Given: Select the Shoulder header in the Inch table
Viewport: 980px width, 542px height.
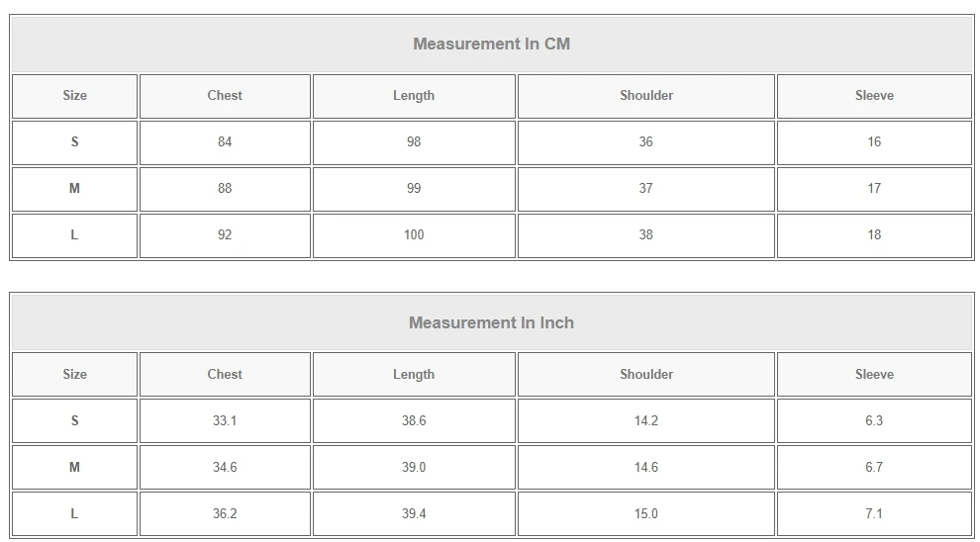Looking at the screenshot, I should tap(646, 375).
